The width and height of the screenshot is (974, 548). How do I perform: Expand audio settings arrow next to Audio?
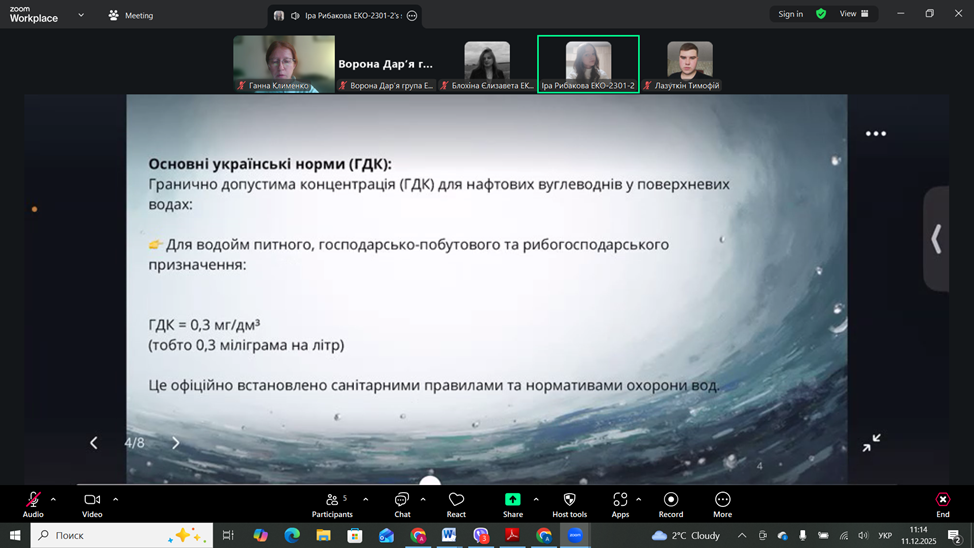coord(53,499)
